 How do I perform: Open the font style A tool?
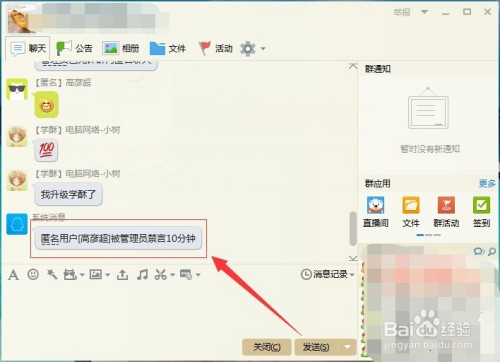pyautogui.click(x=13, y=275)
